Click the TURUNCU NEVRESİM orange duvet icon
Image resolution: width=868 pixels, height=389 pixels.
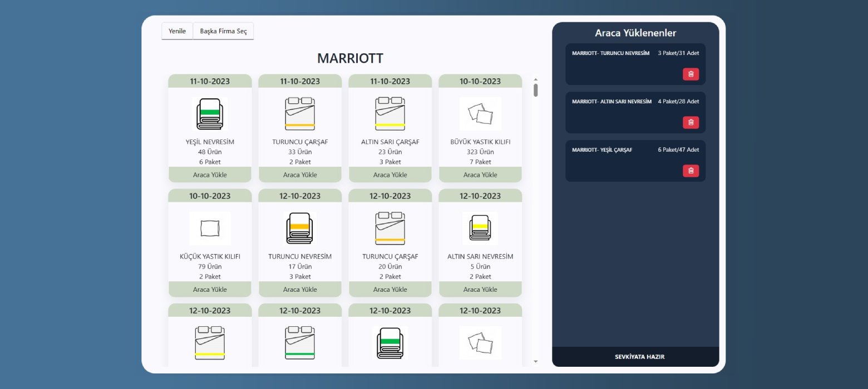(x=300, y=228)
